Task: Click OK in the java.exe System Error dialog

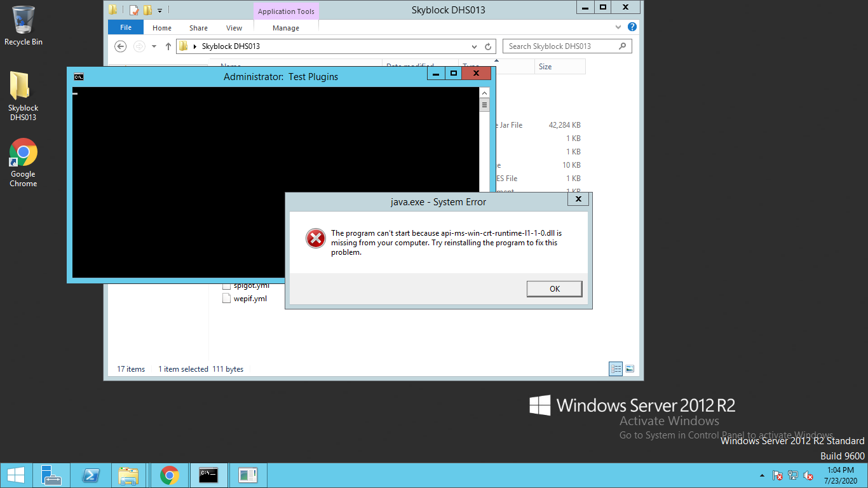Action: pos(555,288)
